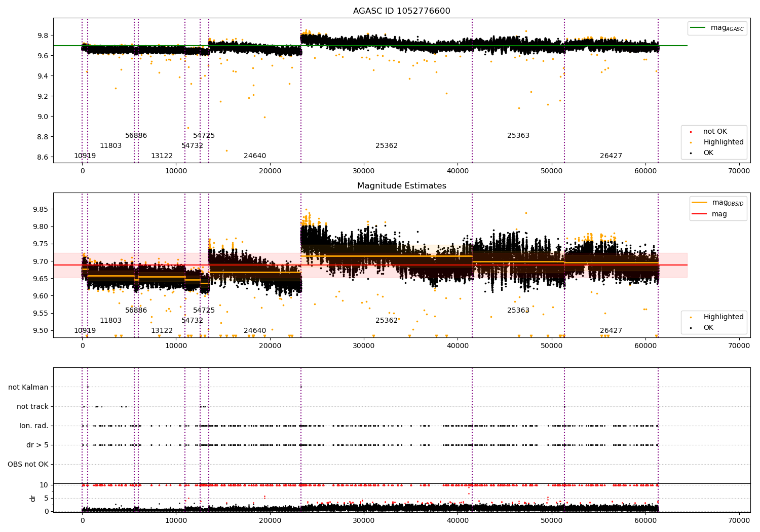Click OBSID label 10919 in top plot
Screen dimensions: 760x532
tap(85, 156)
